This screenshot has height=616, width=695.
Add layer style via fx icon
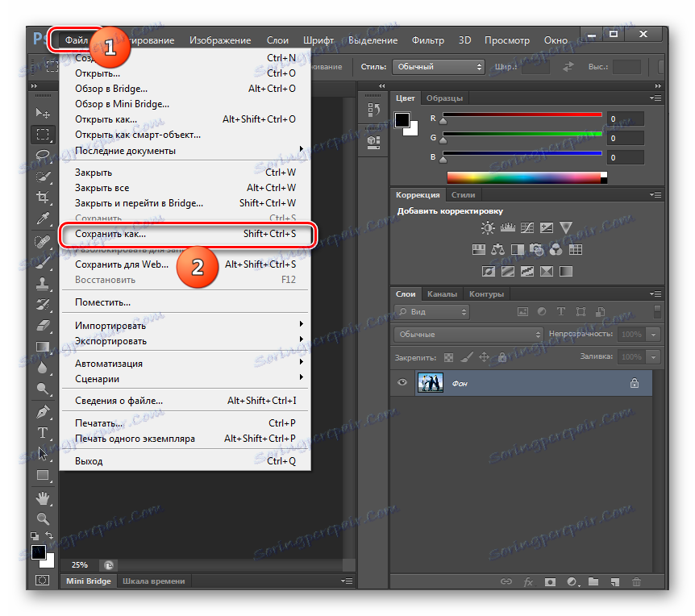coord(528,581)
